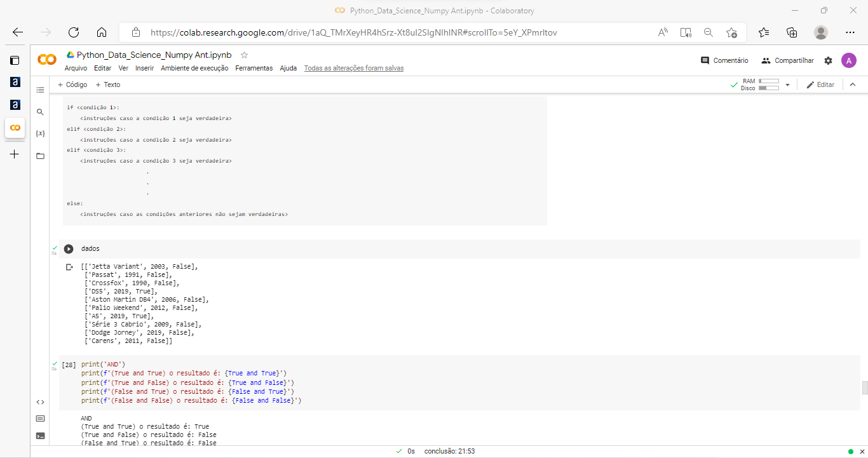Image resolution: width=868 pixels, height=458 pixels.
Task: Open the Ver menu
Action: tap(123, 68)
